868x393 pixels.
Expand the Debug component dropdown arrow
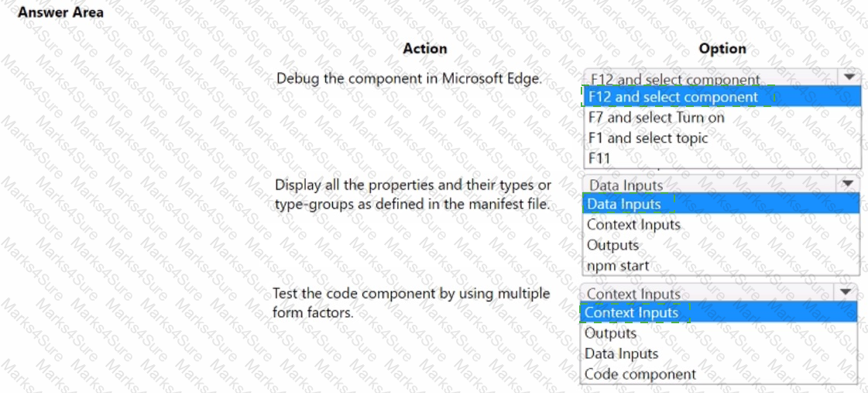click(x=849, y=77)
